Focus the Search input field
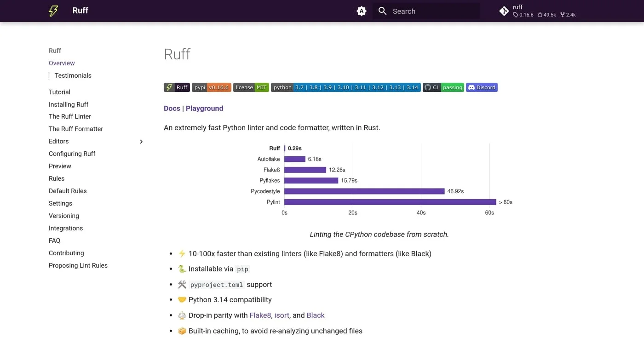The width and height of the screenshot is (644, 338). click(x=426, y=11)
